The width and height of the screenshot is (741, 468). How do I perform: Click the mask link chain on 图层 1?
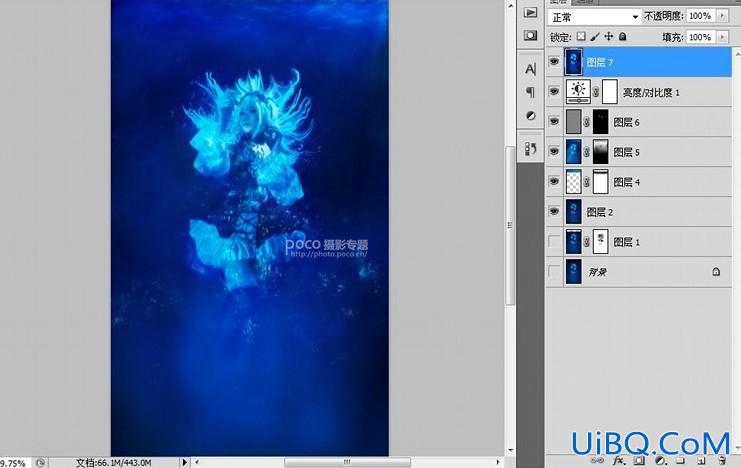(586, 242)
